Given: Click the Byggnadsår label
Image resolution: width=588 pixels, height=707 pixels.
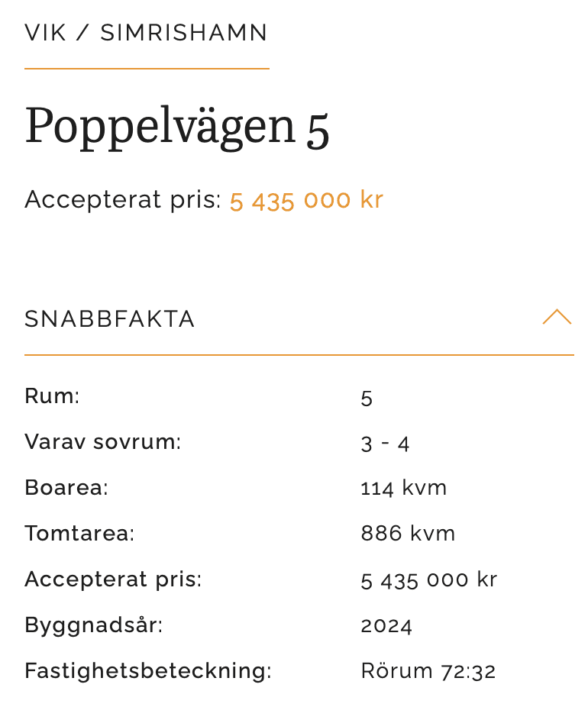Looking at the screenshot, I should tap(93, 626).
